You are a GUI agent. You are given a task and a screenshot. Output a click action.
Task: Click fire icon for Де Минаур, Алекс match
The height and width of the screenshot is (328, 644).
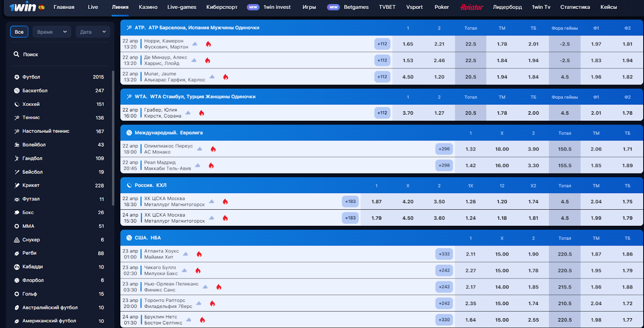[208, 60]
